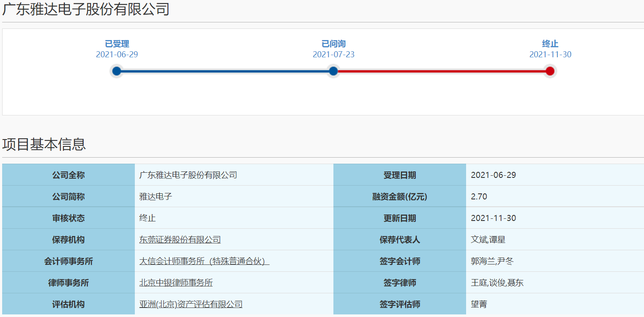Viewport: 644px width, 317px height.
Task: Select the 项目基本信息 section heading
Action: tap(44, 144)
